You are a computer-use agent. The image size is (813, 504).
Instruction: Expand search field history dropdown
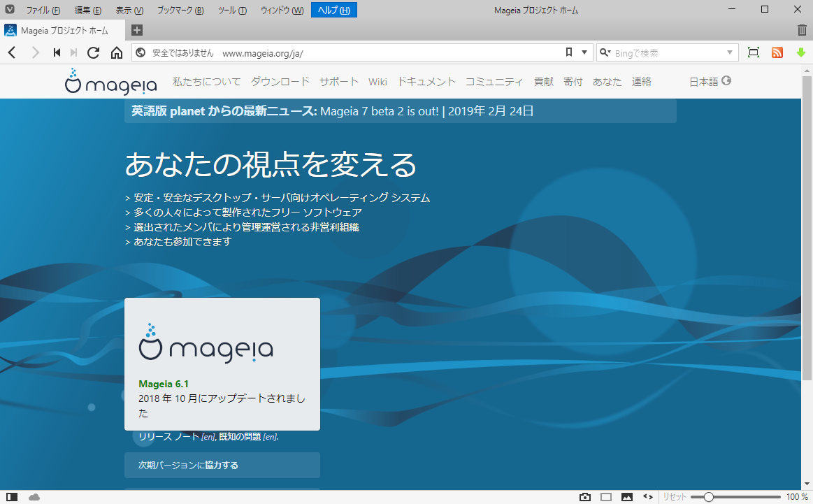pyautogui.click(x=730, y=52)
